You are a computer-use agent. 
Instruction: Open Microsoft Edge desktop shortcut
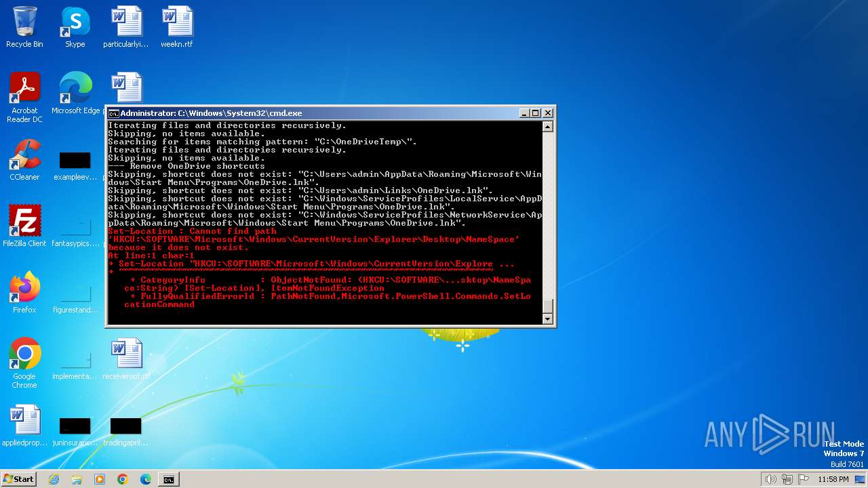[75, 94]
